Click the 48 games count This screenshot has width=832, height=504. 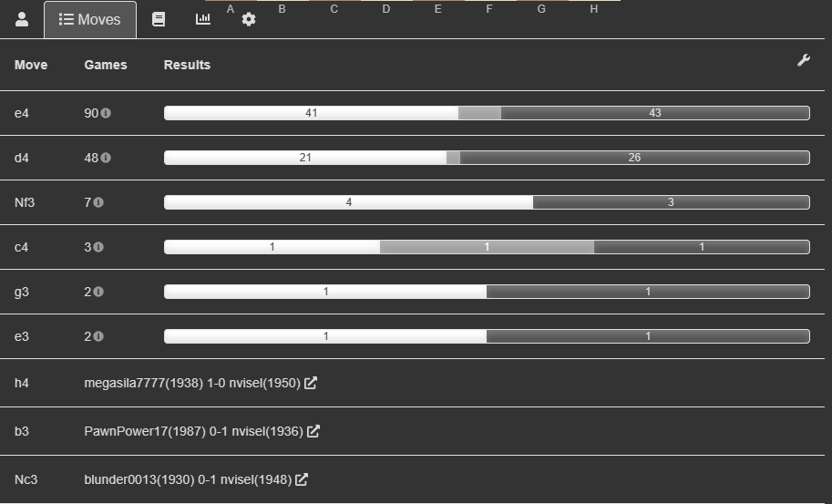coord(91,158)
